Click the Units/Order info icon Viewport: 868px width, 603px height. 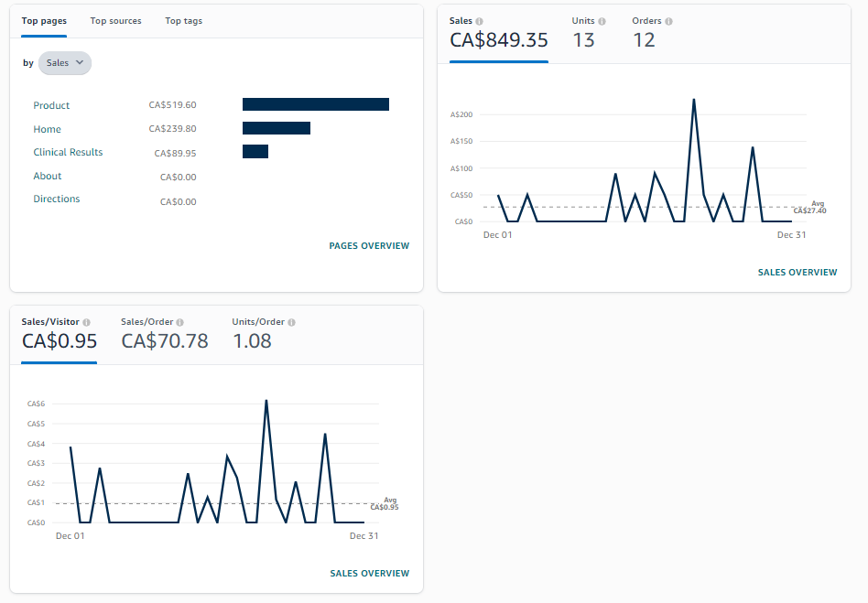[292, 322]
